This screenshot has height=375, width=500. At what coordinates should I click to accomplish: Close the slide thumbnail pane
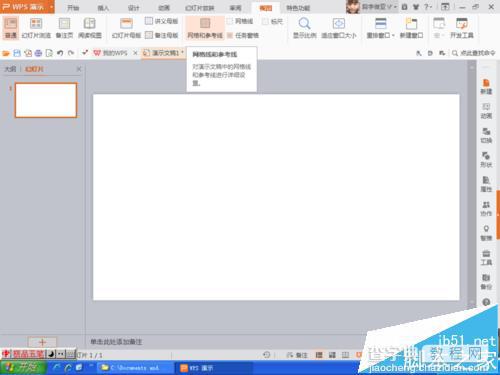click(x=79, y=69)
